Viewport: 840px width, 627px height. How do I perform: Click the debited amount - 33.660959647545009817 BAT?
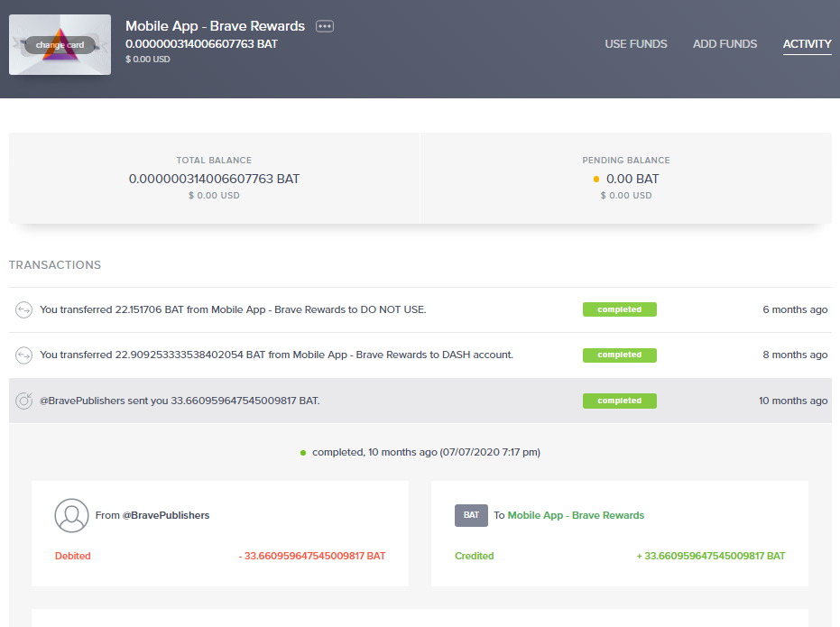click(312, 556)
